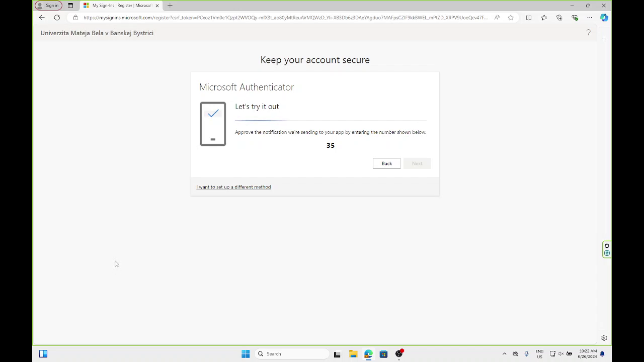Image resolution: width=644 pixels, height=362 pixels.
Task: Click the microphone tray icon
Action: tap(527, 354)
